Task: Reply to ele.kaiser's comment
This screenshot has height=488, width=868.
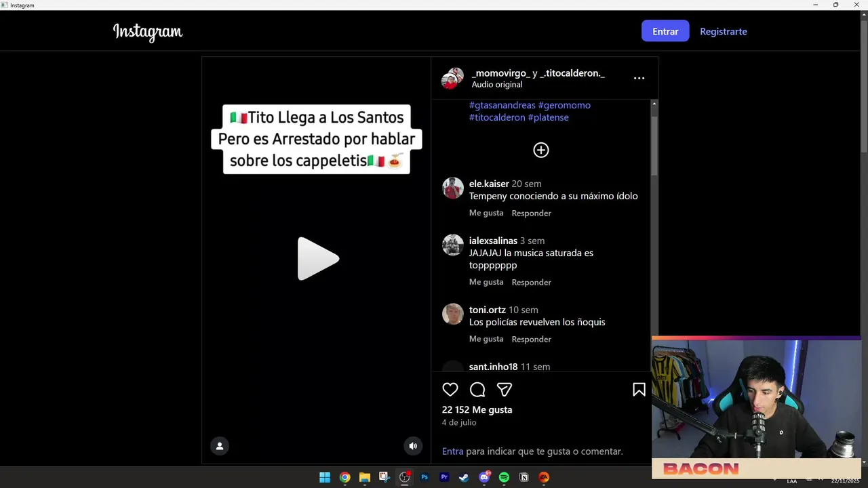Action: tap(532, 213)
